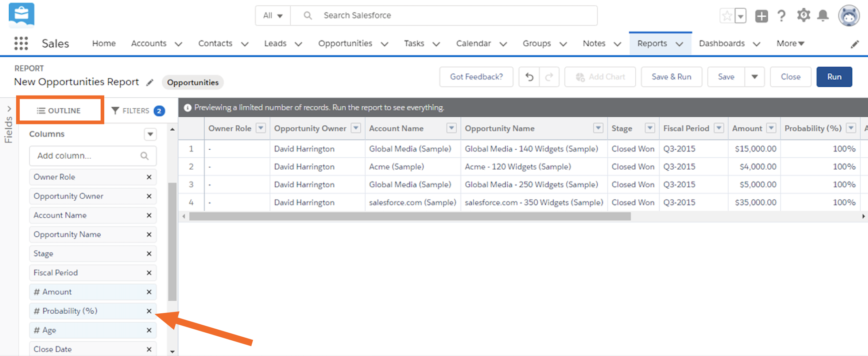Image resolution: width=868 pixels, height=356 pixels.
Task: Open the Opportunities tab dropdown chevron
Action: (x=384, y=44)
